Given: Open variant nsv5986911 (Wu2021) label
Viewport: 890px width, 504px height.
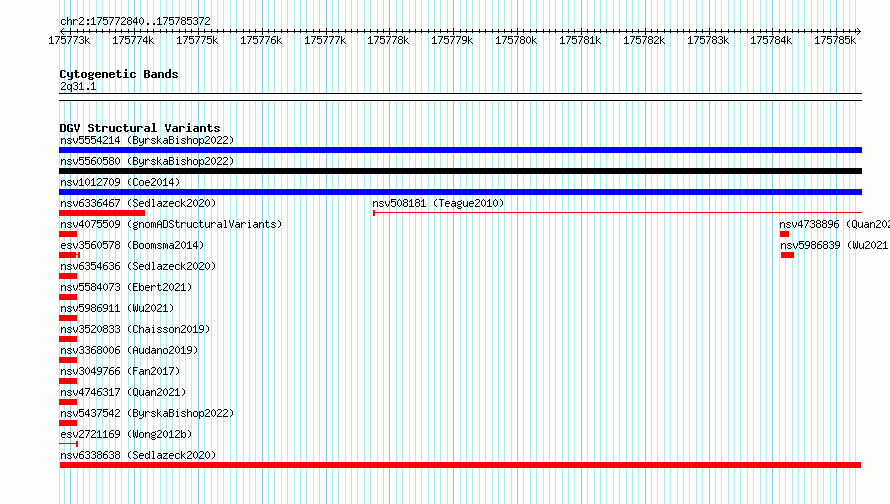Looking at the screenshot, I should point(117,308).
